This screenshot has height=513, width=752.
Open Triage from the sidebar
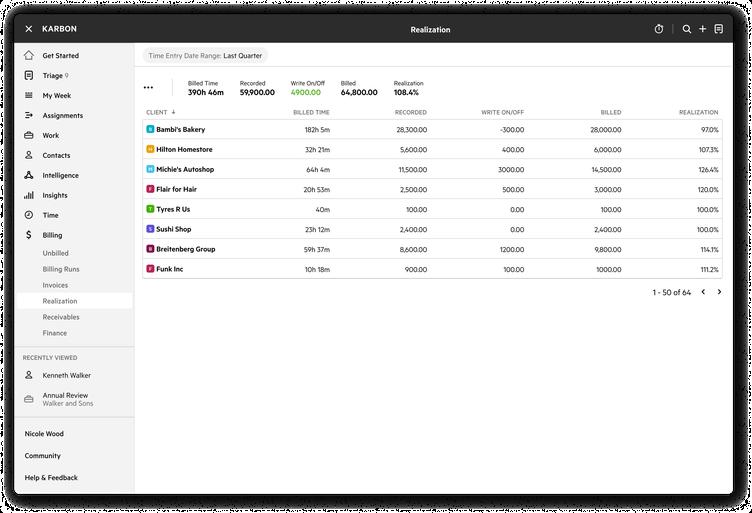pyautogui.click(x=54, y=76)
